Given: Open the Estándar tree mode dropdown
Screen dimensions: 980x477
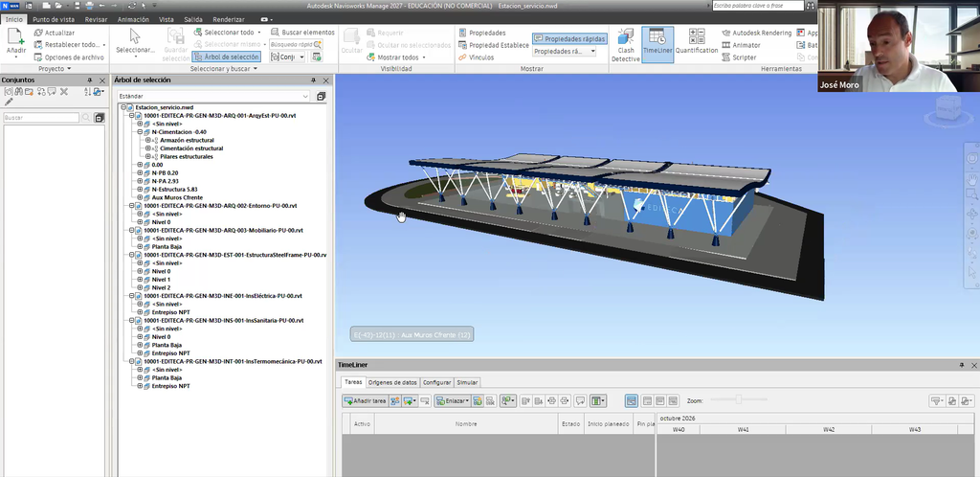Looking at the screenshot, I should click(x=213, y=97).
